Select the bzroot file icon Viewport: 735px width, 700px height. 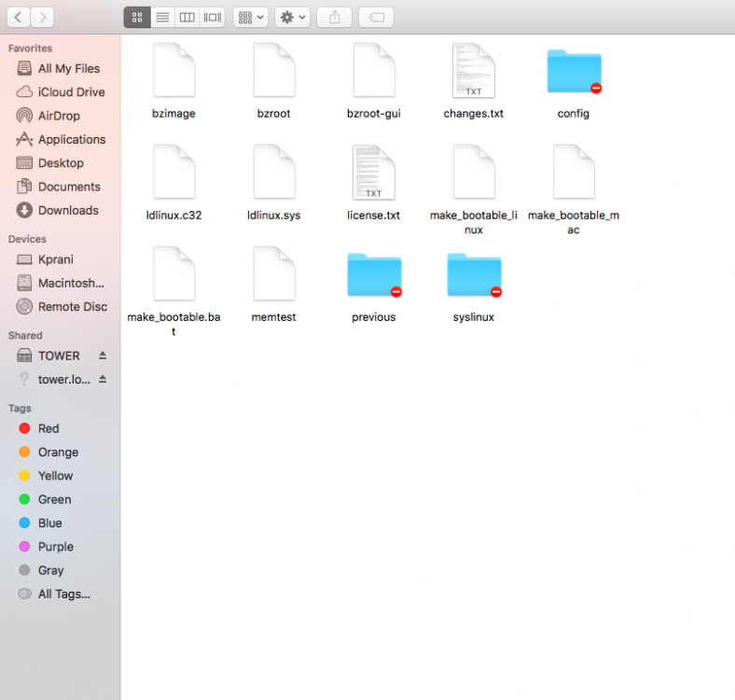(x=273, y=70)
